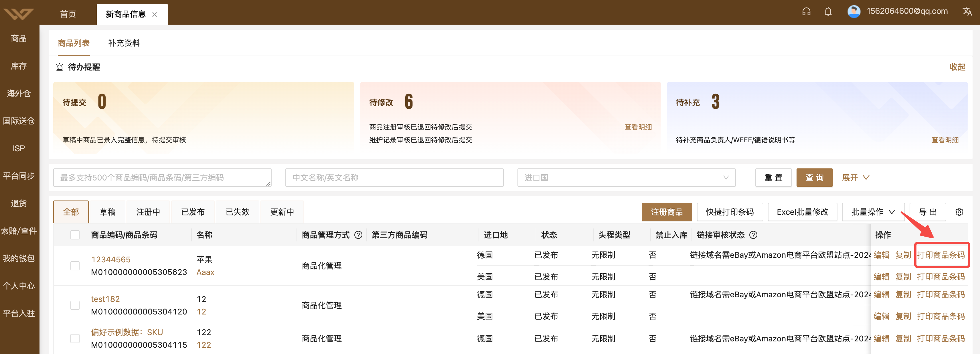Click the 注册商品 button
Screen dimensions: 980x354
click(x=667, y=212)
